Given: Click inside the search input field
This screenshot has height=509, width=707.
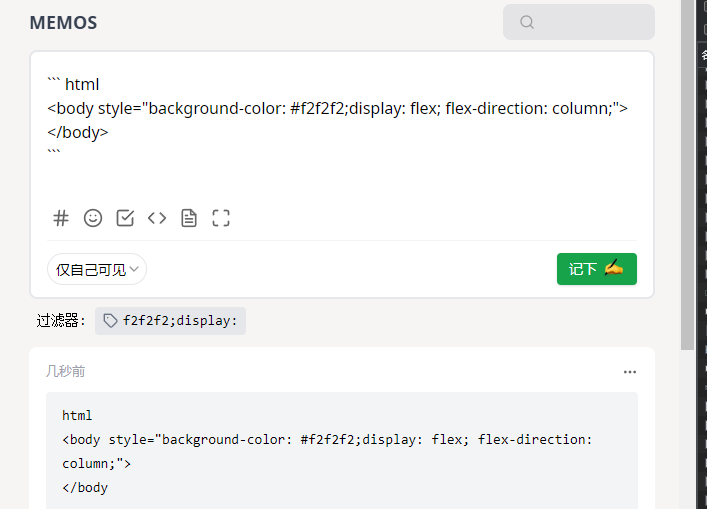Looking at the screenshot, I should tap(579, 22).
